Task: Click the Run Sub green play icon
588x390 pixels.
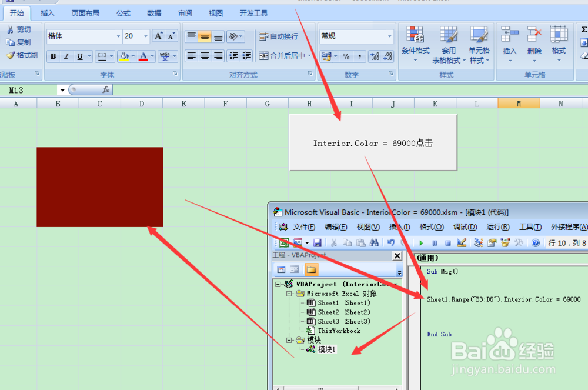Action: coord(421,243)
